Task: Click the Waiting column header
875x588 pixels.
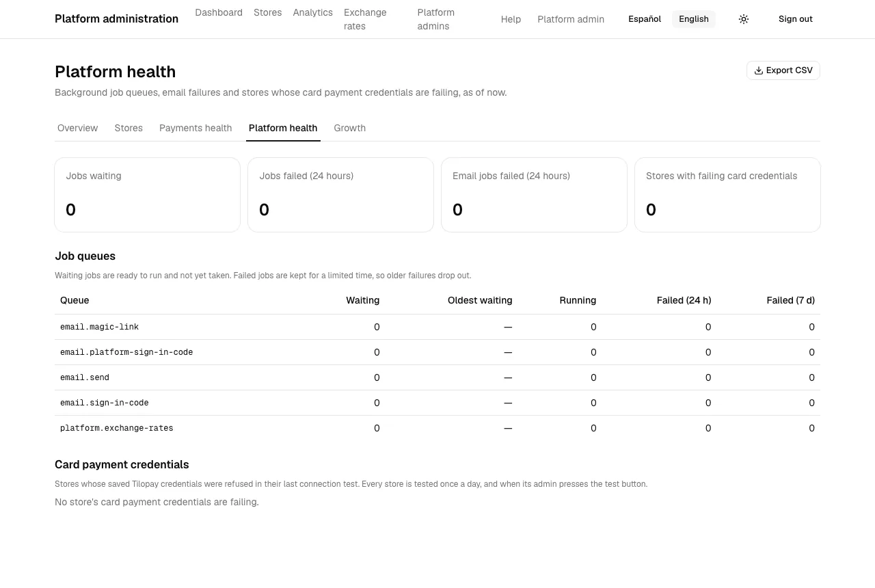Action: [x=362, y=300]
